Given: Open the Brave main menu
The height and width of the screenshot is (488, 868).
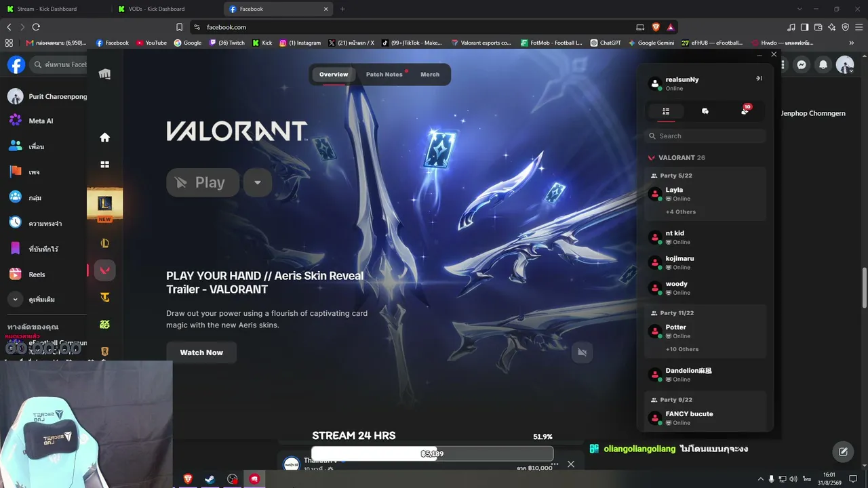Looking at the screenshot, I should tap(859, 27).
